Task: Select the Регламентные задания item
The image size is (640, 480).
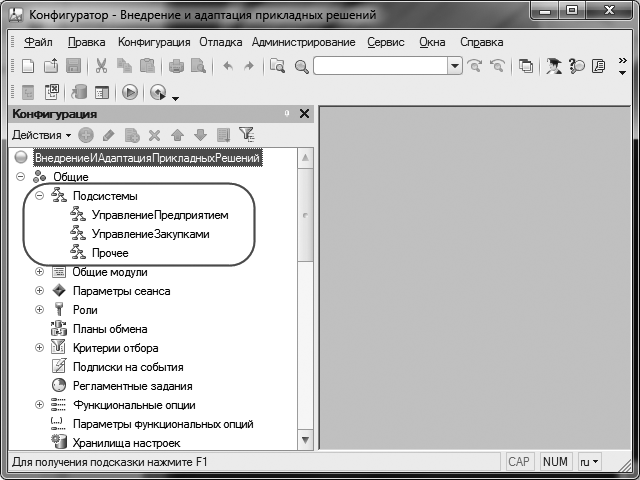Action: 132,386
